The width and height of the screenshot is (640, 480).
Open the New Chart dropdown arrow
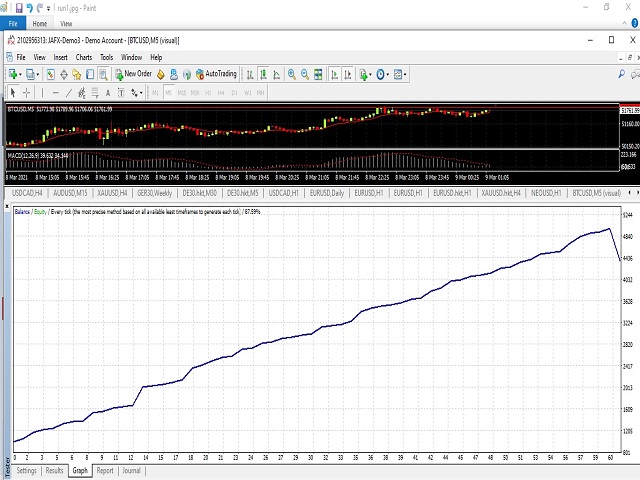click(22, 74)
